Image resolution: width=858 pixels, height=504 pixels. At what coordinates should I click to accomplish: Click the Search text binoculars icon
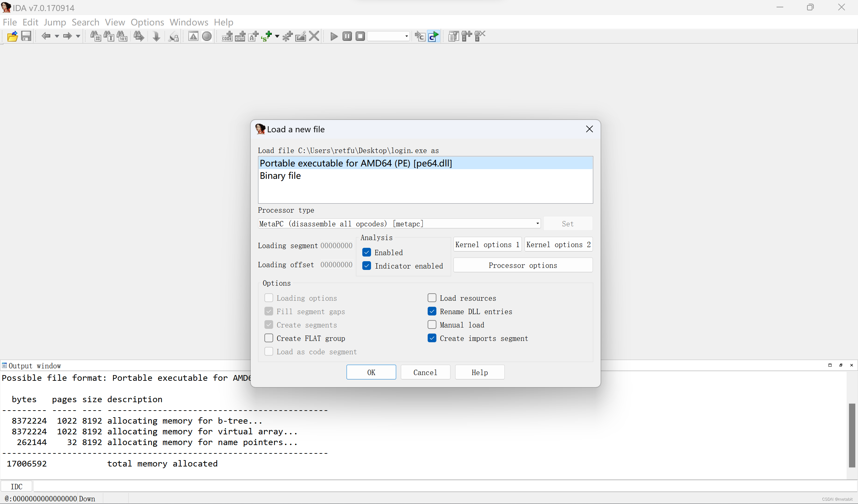point(109,36)
